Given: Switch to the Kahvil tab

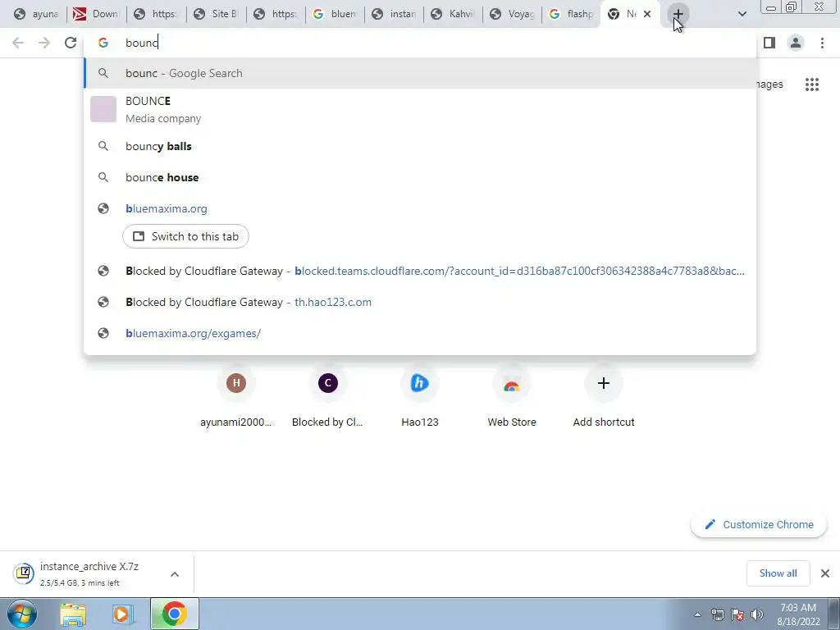Looking at the screenshot, I should 454,14.
